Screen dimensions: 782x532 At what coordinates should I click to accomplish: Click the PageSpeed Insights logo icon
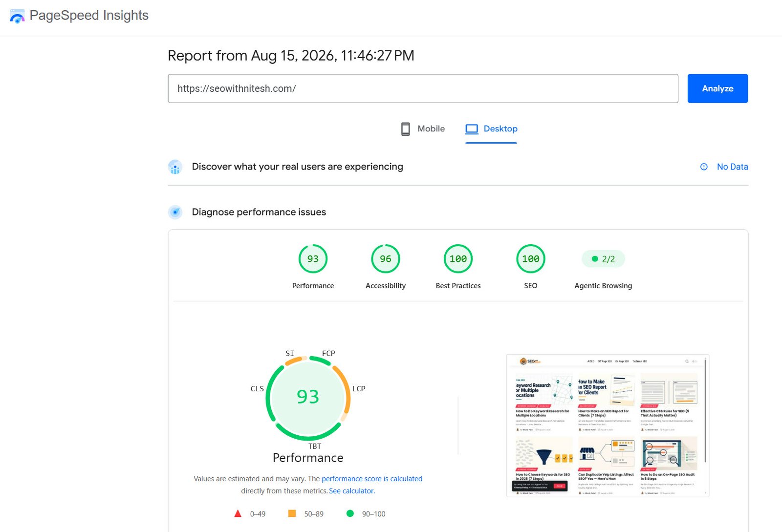click(x=17, y=16)
